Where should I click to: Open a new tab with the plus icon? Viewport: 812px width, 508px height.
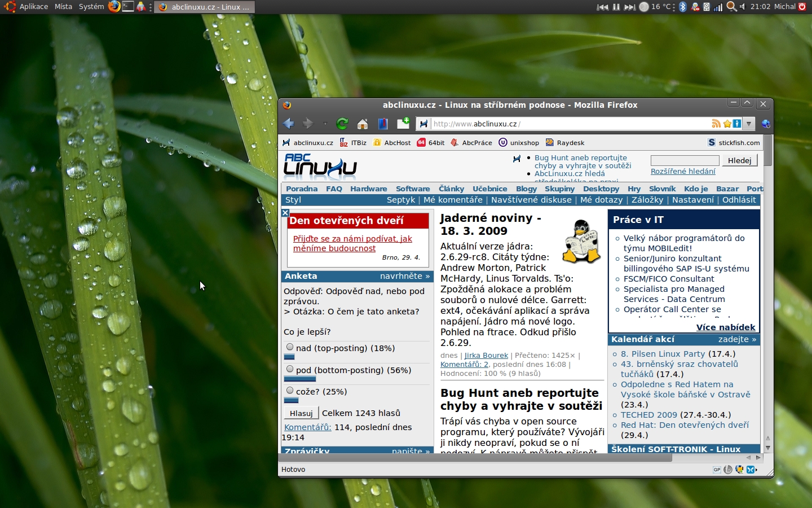pos(403,123)
